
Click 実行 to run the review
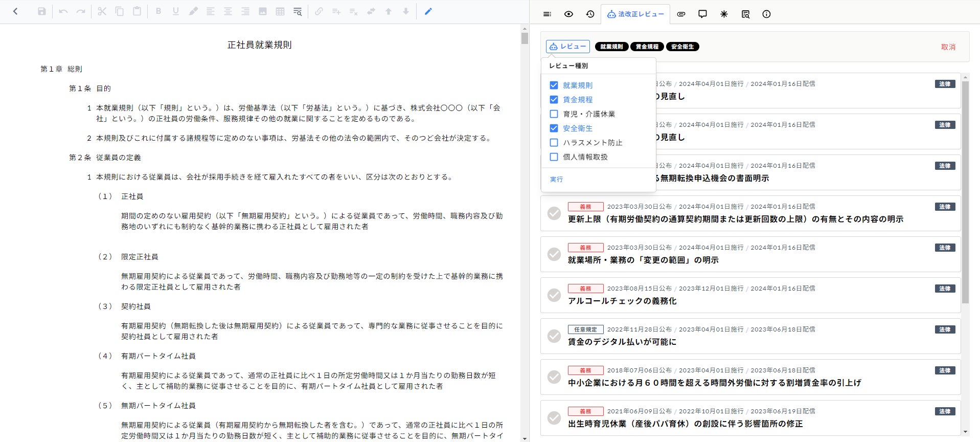coord(556,180)
